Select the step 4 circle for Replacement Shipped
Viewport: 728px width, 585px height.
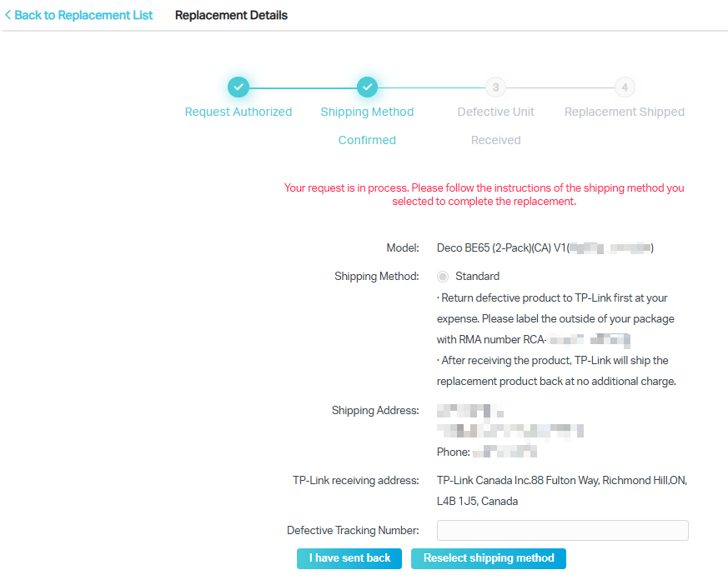point(625,87)
